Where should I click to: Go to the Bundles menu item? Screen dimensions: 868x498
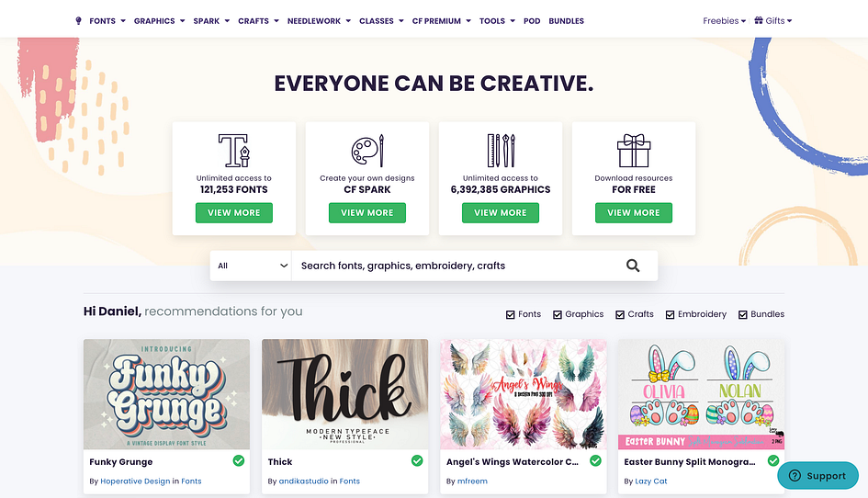[x=567, y=21]
